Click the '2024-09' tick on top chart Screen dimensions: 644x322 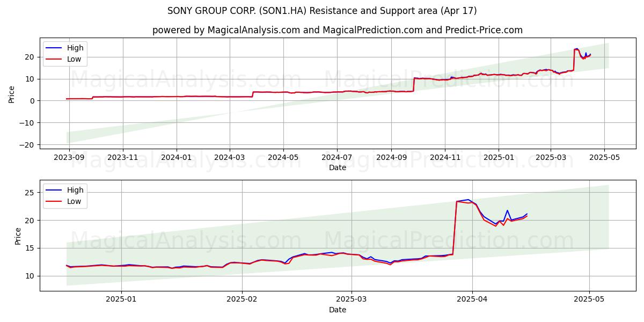(391, 158)
